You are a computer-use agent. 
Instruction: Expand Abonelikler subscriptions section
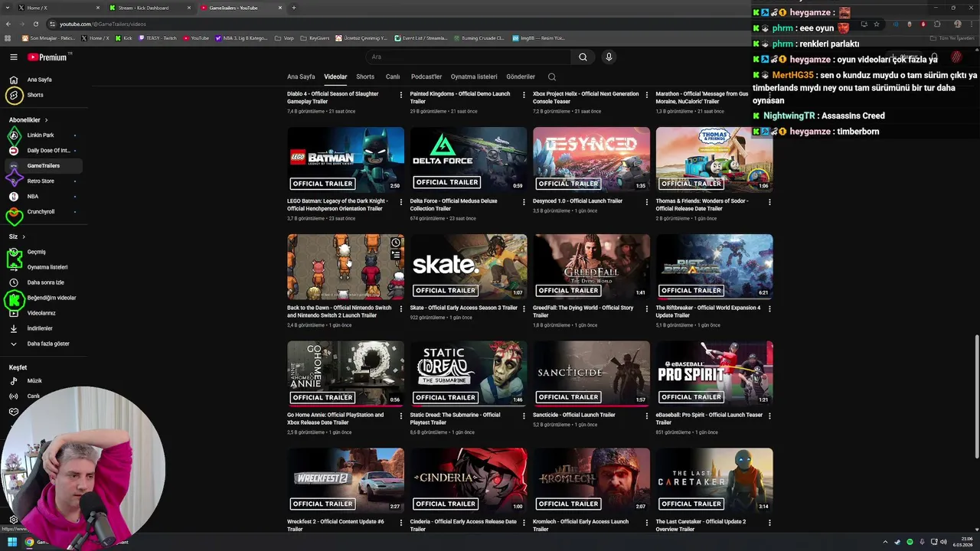(x=28, y=120)
